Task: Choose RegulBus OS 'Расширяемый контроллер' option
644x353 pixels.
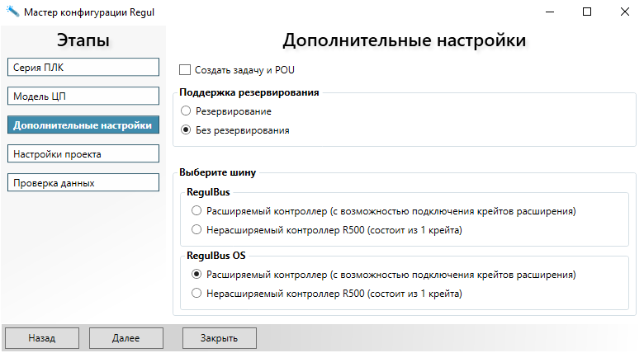Action: [197, 274]
